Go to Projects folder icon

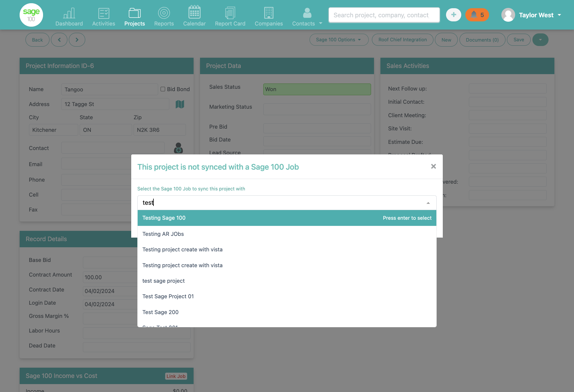coord(135,13)
